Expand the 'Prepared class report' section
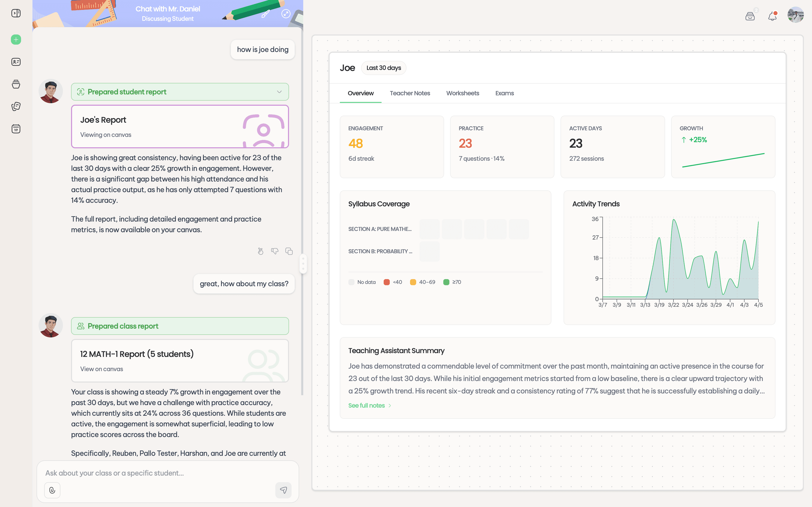The image size is (812, 507). pos(180,325)
